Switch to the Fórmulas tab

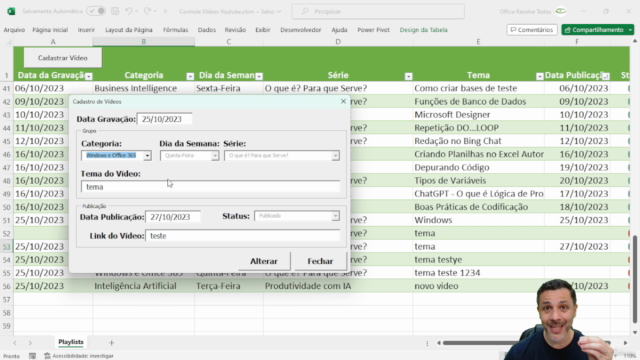[176, 30]
